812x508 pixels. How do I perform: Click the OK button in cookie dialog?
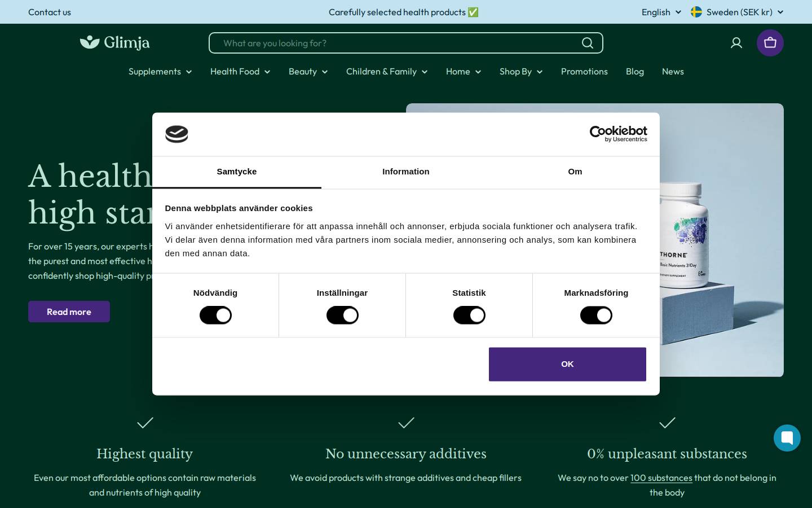point(567,364)
